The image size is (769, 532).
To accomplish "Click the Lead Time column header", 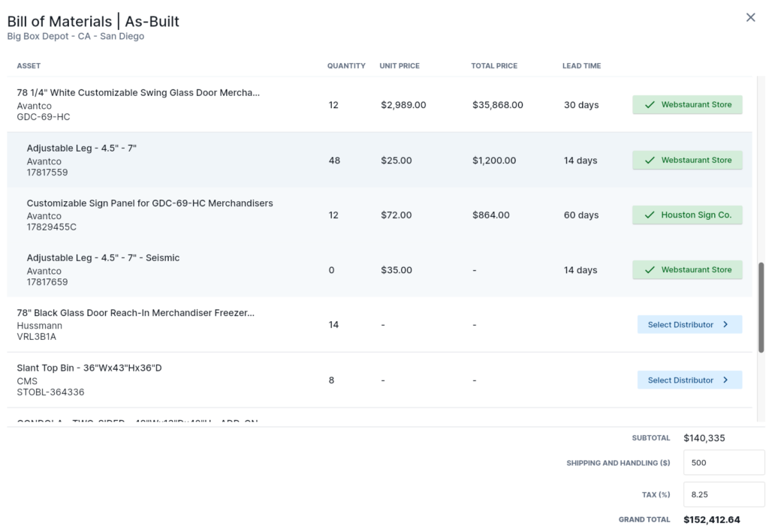I will [x=581, y=66].
